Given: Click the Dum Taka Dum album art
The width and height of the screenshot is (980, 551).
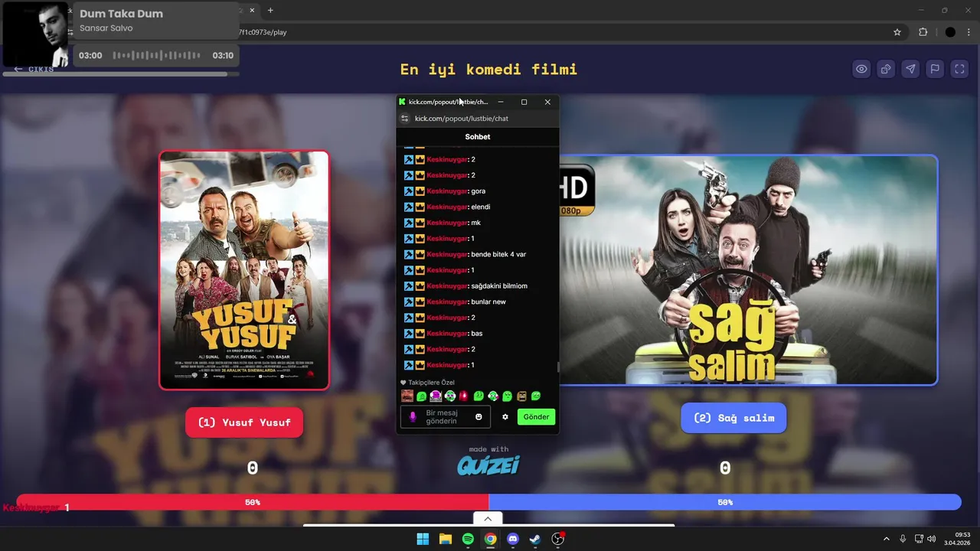Looking at the screenshot, I should pyautogui.click(x=37, y=34).
